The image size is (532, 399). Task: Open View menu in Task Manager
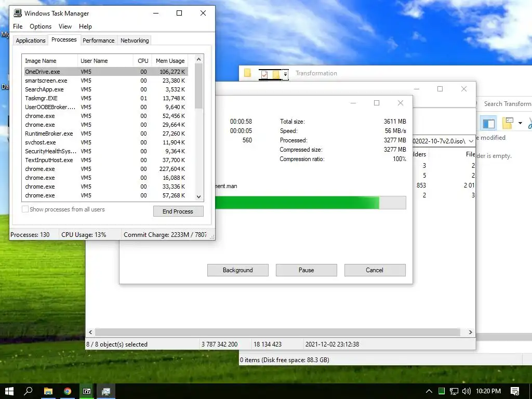[65, 26]
